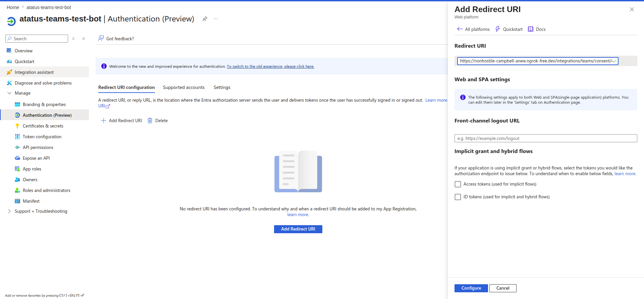
Task: Click the Authentication (Preview) sidebar icon
Action: (17, 115)
